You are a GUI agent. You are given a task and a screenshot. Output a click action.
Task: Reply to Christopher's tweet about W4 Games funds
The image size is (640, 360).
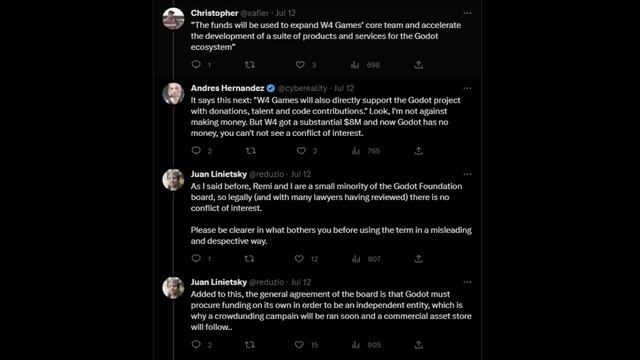pyautogui.click(x=196, y=64)
